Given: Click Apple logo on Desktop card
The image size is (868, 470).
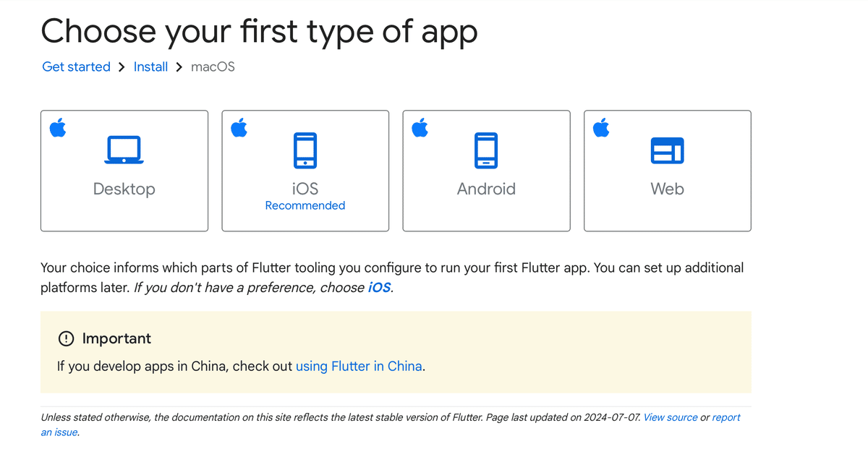Looking at the screenshot, I should point(58,129).
